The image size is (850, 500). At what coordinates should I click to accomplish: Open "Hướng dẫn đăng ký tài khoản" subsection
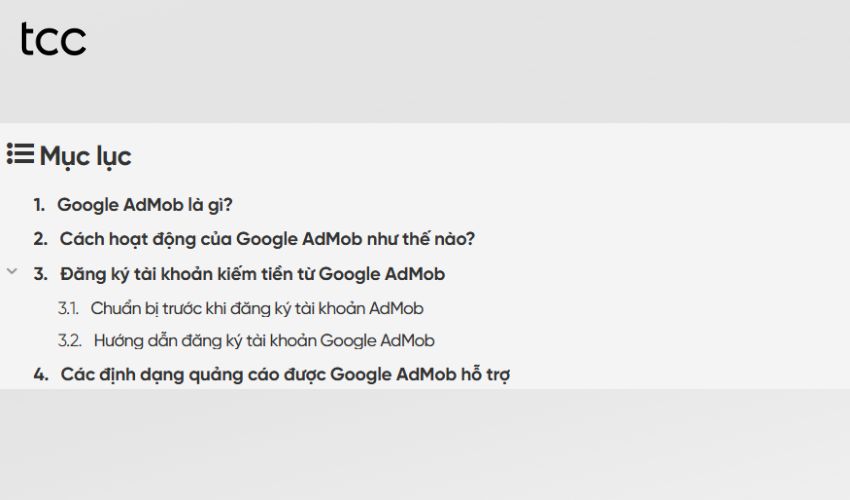coord(264,340)
